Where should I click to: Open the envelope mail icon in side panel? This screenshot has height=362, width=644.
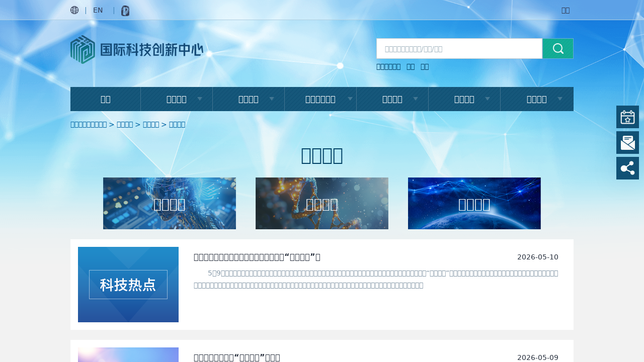point(627,142)
